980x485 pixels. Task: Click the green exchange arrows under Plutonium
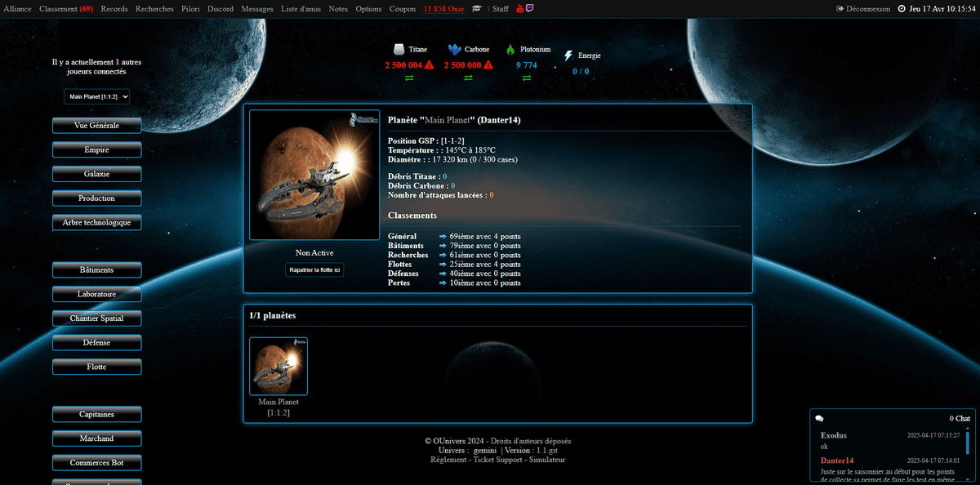pyautogui.click(x=527, y=78)
